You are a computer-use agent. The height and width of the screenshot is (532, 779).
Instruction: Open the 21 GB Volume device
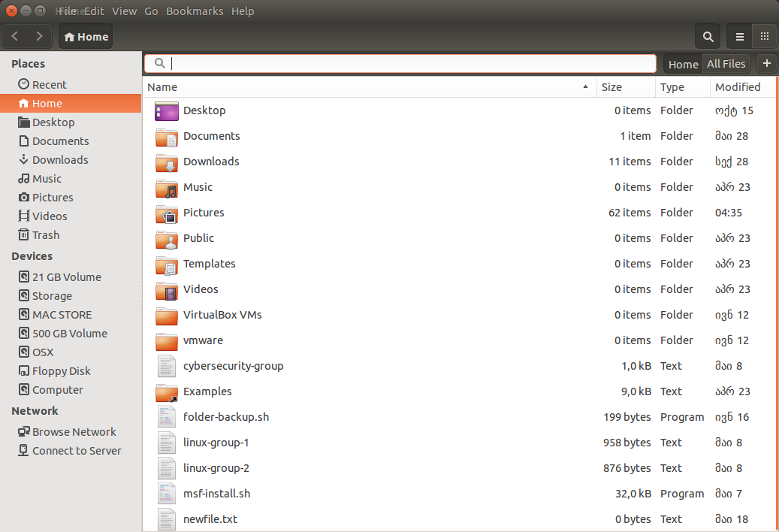click(71, 277)
